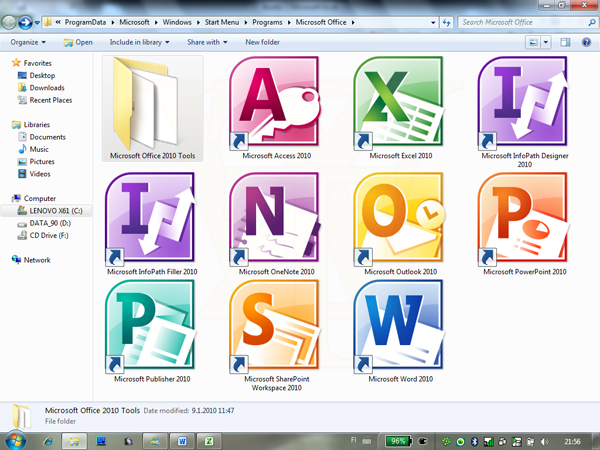Select the Microsoft OneNote 2010 shortcut
The image size is (600, 450).
point(276,224)
